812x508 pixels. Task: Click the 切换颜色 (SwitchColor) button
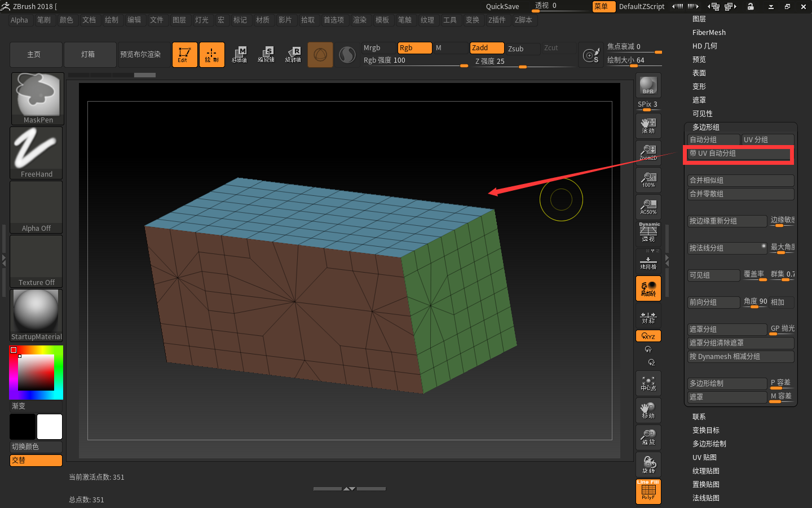[36, 446]
